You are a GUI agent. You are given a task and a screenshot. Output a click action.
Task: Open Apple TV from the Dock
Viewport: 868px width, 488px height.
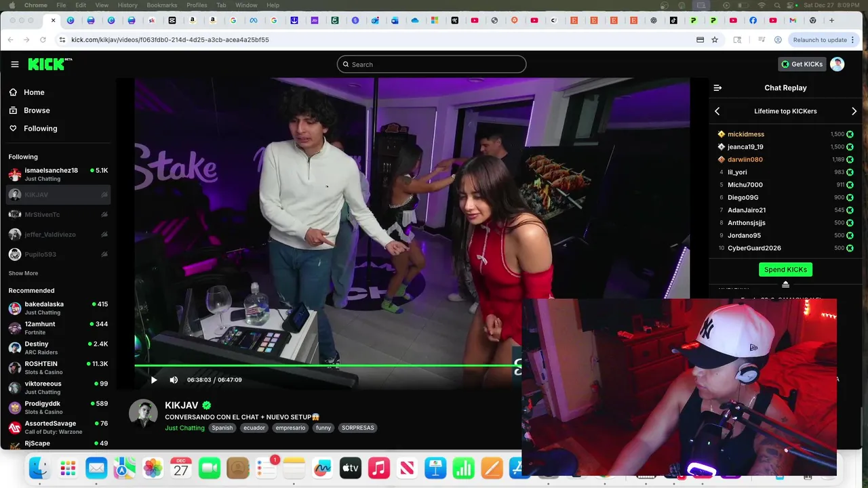pos(351,468)
